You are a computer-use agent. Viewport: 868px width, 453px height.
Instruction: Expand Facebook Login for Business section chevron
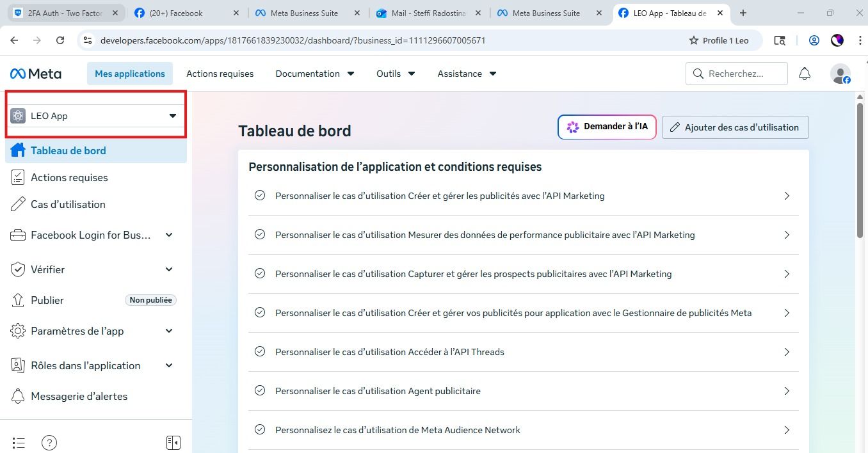[169, 235]
